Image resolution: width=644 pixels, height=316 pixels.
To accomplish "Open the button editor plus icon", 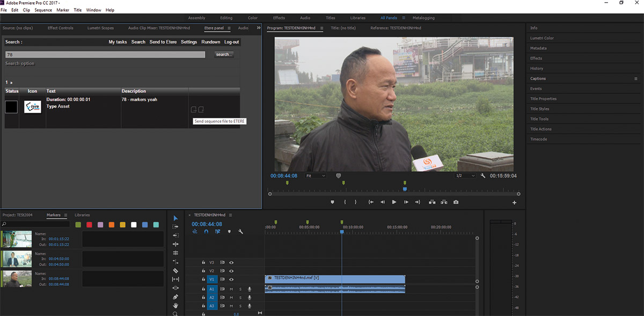I will click(514, 203).
